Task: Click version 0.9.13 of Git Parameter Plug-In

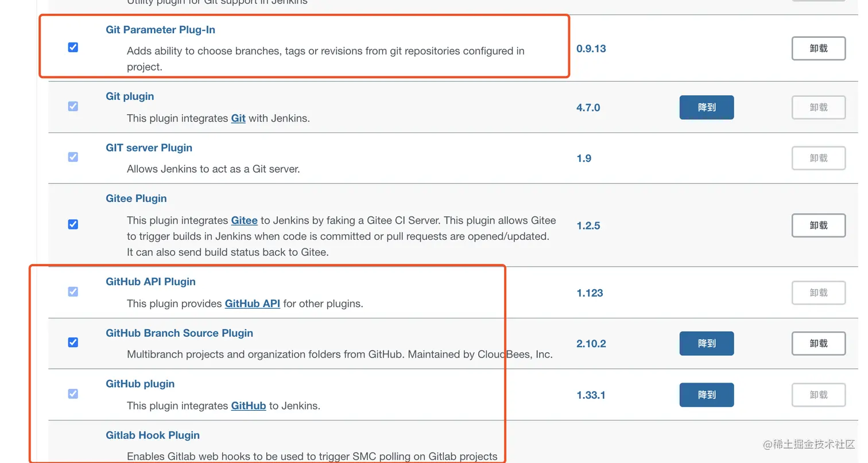Action: coord(591,49)
